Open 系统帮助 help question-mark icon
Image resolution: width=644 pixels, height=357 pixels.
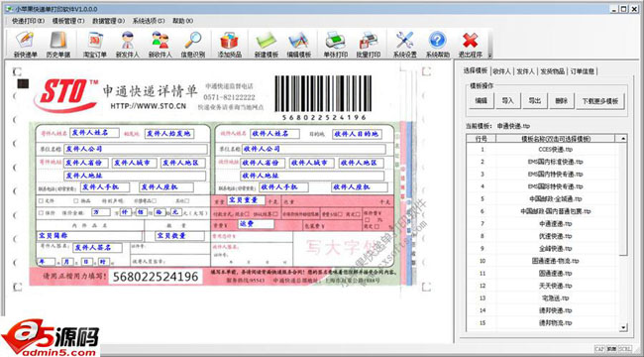(x=437, y=45)
